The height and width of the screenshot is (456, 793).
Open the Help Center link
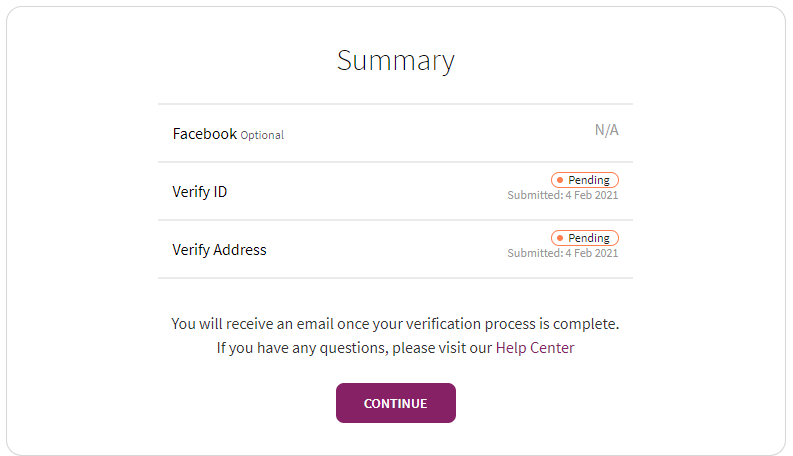pyautogui.click(x=535, y=348)
